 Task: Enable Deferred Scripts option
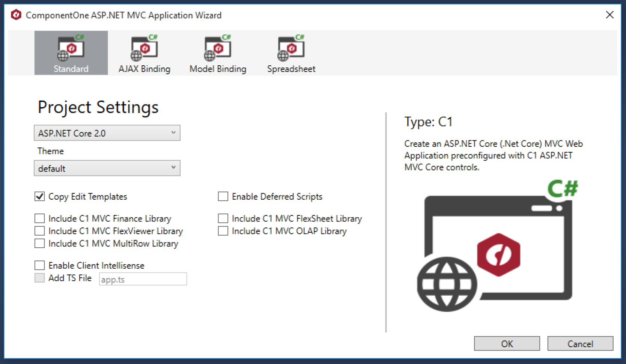[223, 196]
